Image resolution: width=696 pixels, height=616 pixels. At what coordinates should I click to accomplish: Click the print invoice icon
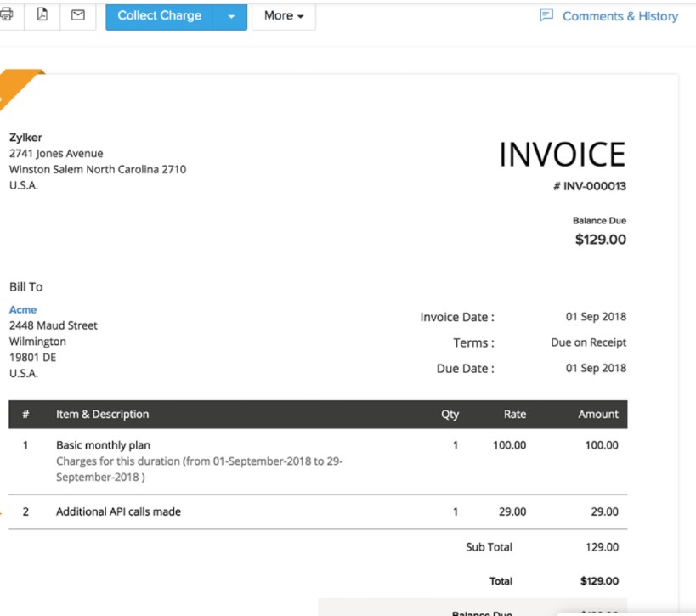(7, 15)
